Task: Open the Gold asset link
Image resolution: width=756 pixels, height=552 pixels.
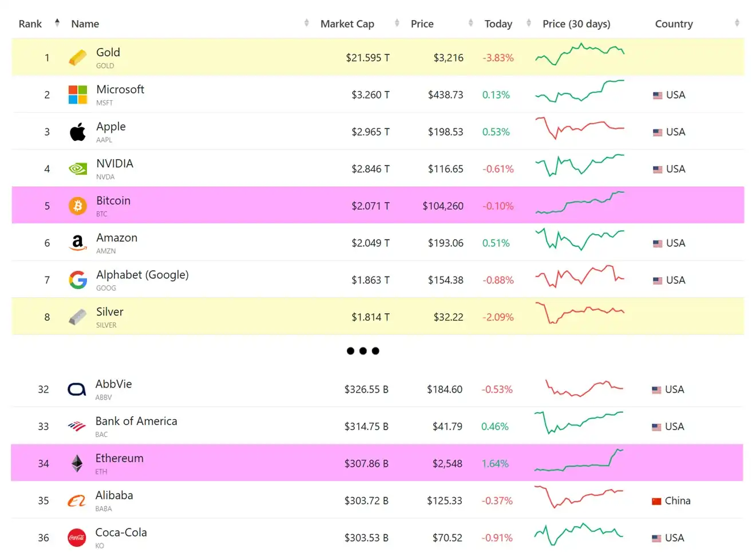Action: pos(108,52)
